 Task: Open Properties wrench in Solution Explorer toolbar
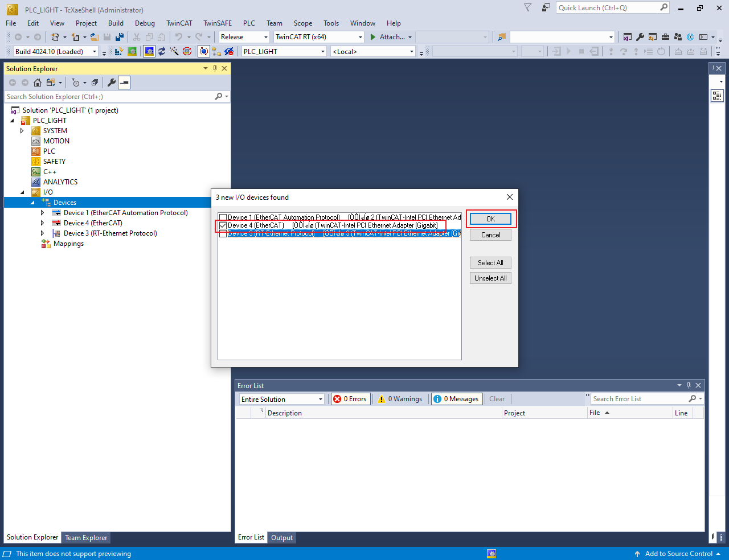pyautogui.click(x=112, y=83)
